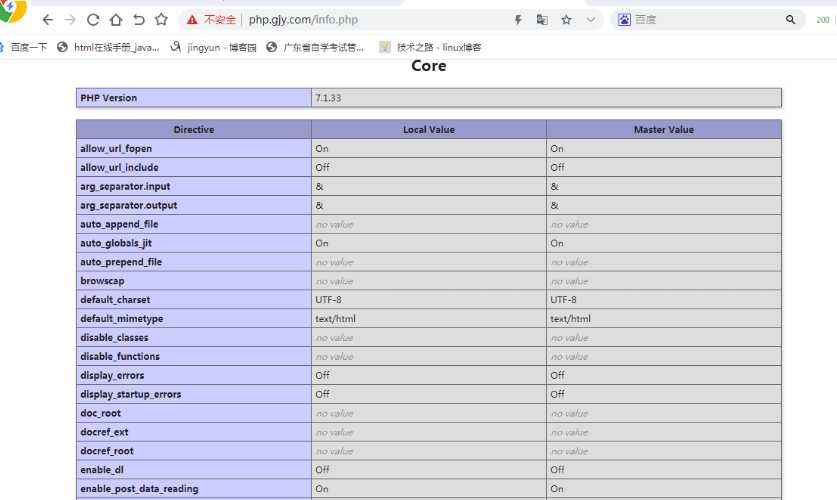The image size is (837, 500).
Task: Click the undo/restore closed tab icon
Action: [139, 20]
